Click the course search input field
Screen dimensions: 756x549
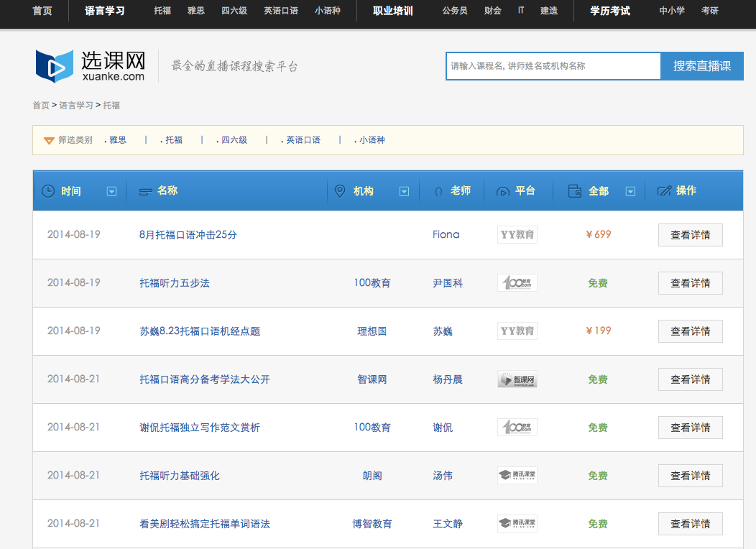click(x=553, y=65)
